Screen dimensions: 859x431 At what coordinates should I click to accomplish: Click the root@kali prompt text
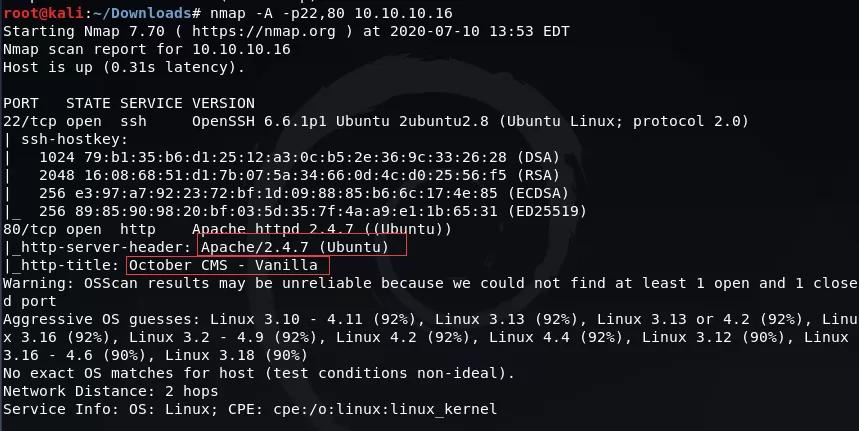pyautogui.click(x=38, y=12)
